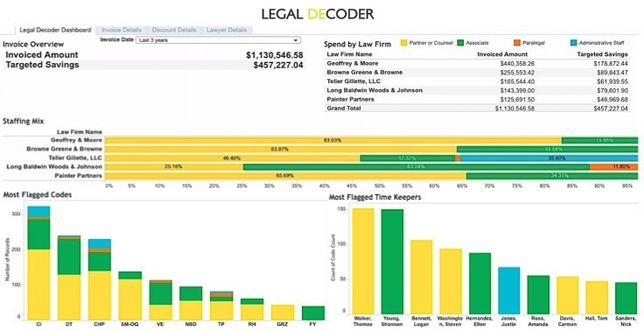Click Teller Gillette's 46.40% partner segment
This screenshot has width=644, height=331.
[233, 158]
